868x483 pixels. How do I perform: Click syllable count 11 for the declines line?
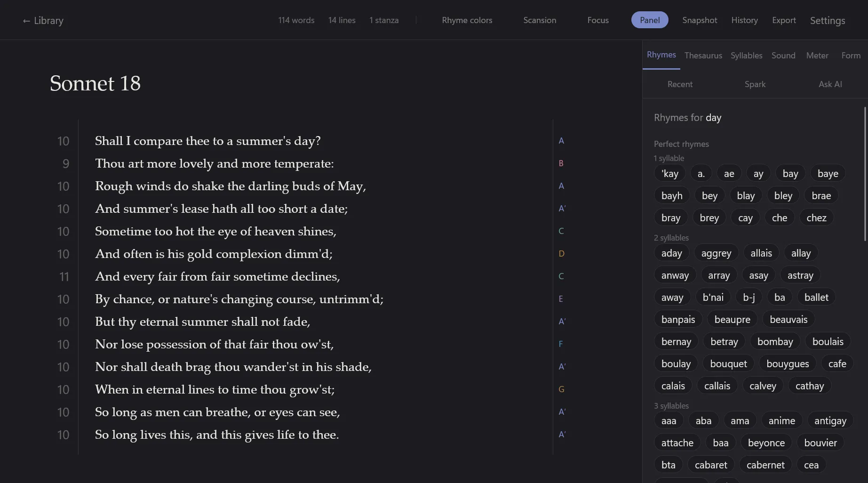[64, 277]
